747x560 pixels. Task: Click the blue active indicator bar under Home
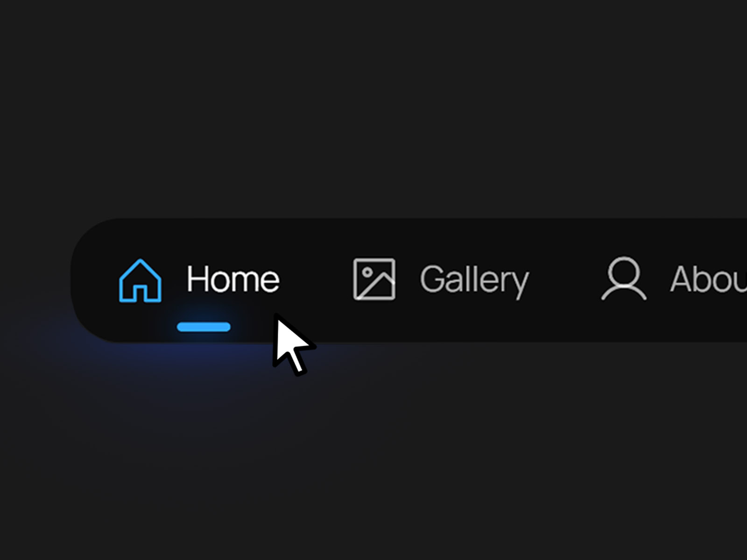pyautogui.click(x=204, y=327)
